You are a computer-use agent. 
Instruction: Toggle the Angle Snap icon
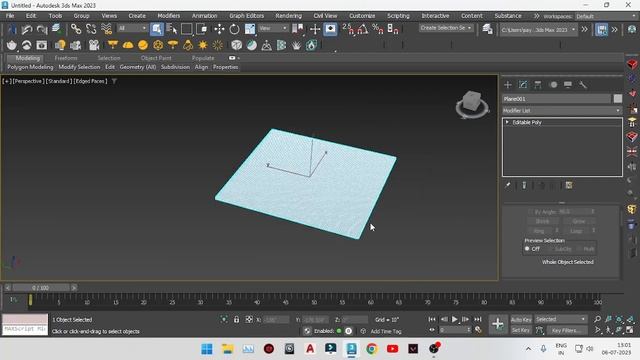click(x=362, y=29)
